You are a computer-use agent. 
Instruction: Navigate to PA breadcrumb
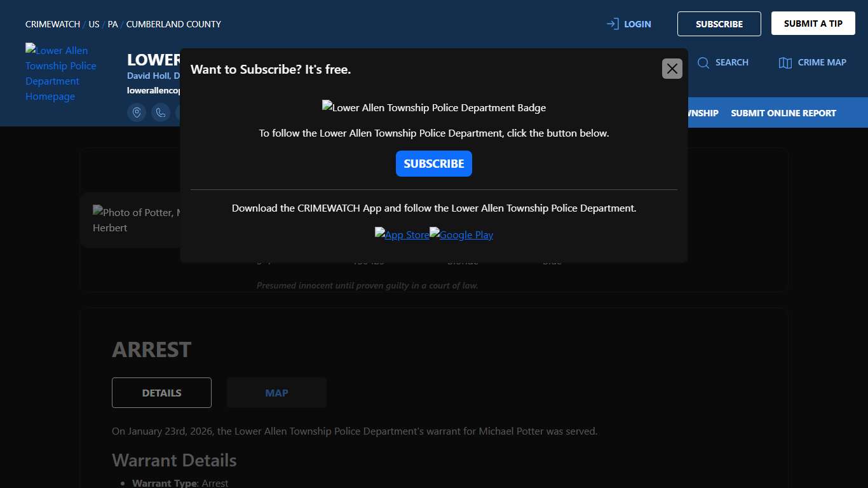[x=112, y=24]
